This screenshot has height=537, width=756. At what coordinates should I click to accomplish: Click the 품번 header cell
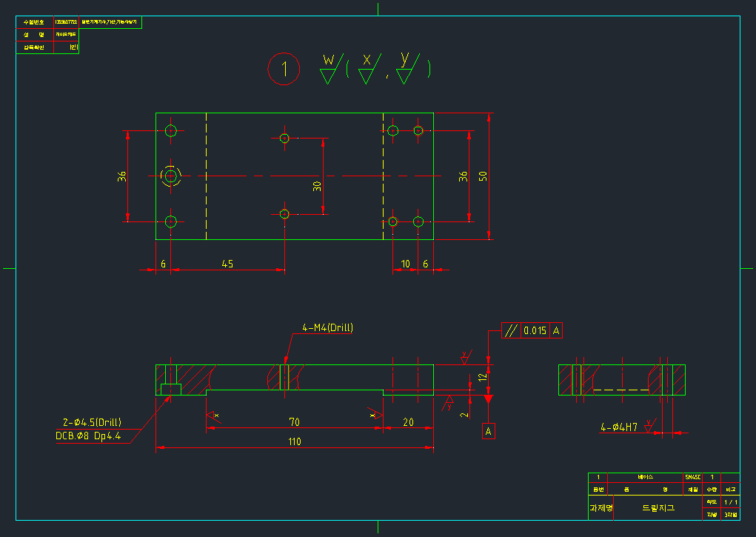coord(598,490)
